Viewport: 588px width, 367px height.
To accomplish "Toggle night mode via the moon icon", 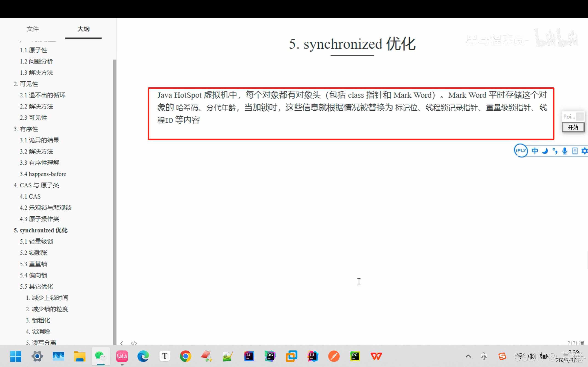I will pos(545,151).
